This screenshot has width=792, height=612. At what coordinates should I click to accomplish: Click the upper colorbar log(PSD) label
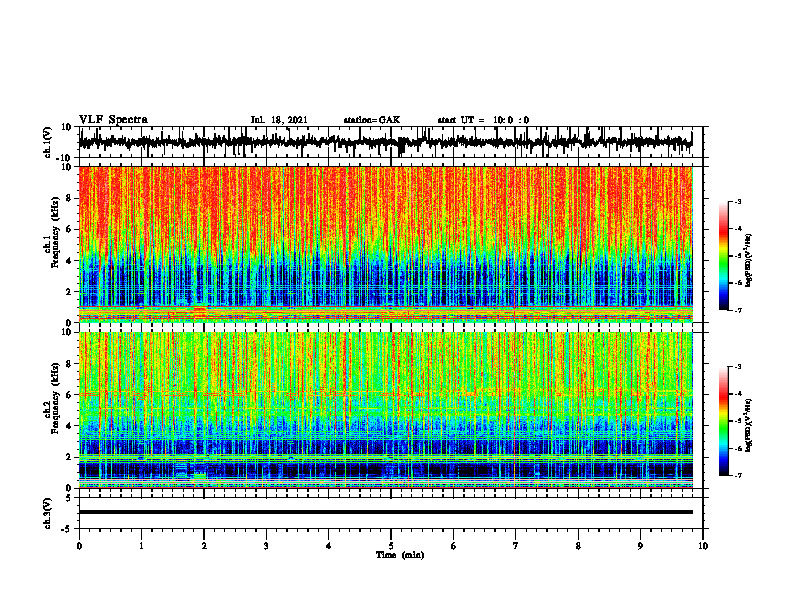749,261
